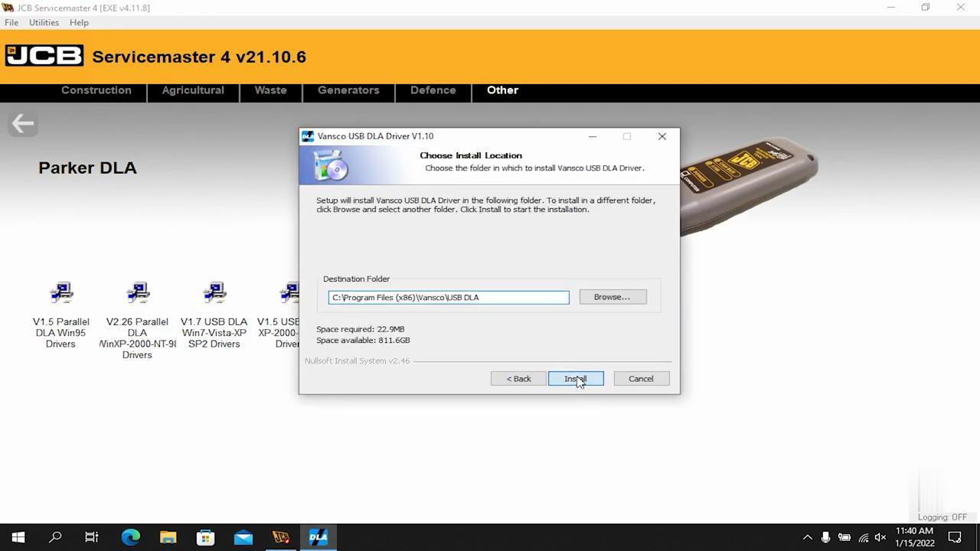Close the Vansco USB DLA Driver dialog

(x=662, y=136)
